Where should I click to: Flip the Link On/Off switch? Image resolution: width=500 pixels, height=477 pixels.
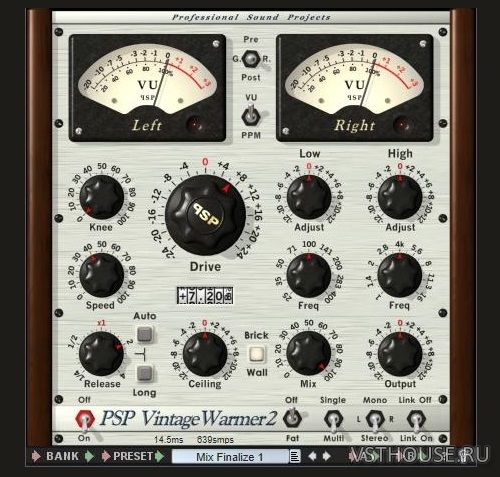click(416, 421)
